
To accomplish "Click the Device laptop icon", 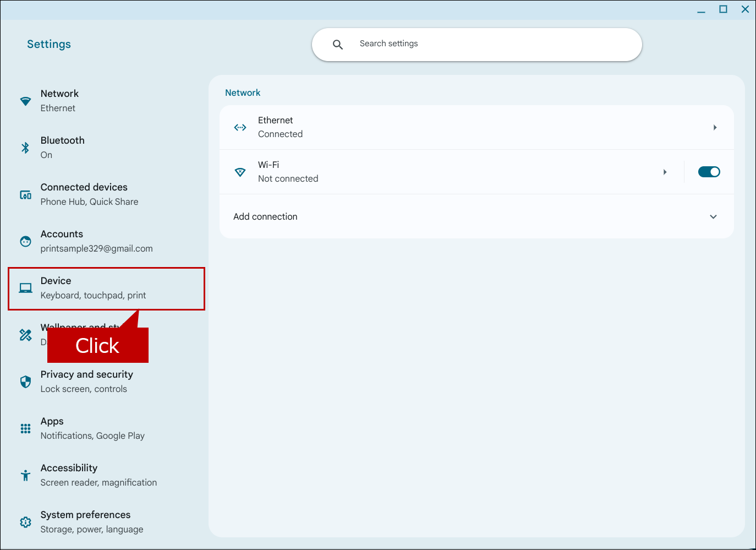I will [x=25, y=288].
